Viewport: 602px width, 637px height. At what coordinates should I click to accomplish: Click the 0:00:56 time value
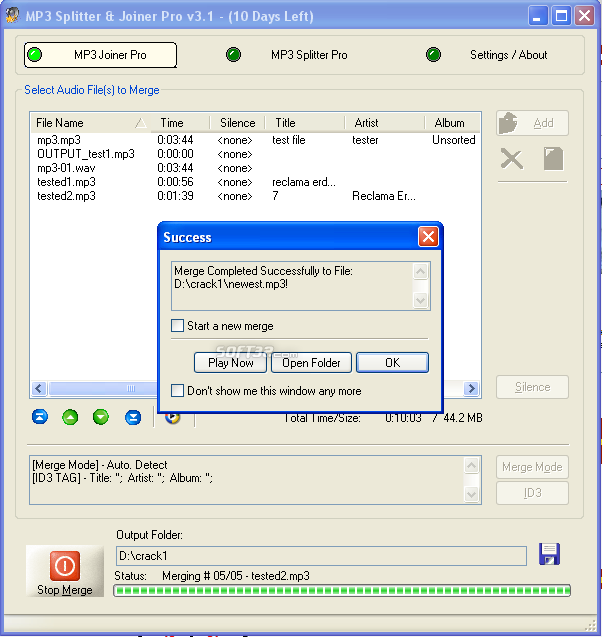point(175,182)
